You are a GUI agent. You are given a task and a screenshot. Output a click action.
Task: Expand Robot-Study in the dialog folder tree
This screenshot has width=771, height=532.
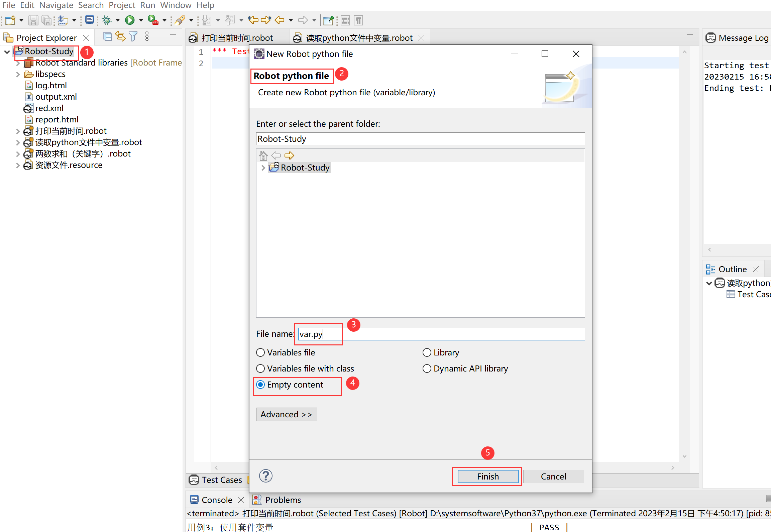click(x=263, y=168)
